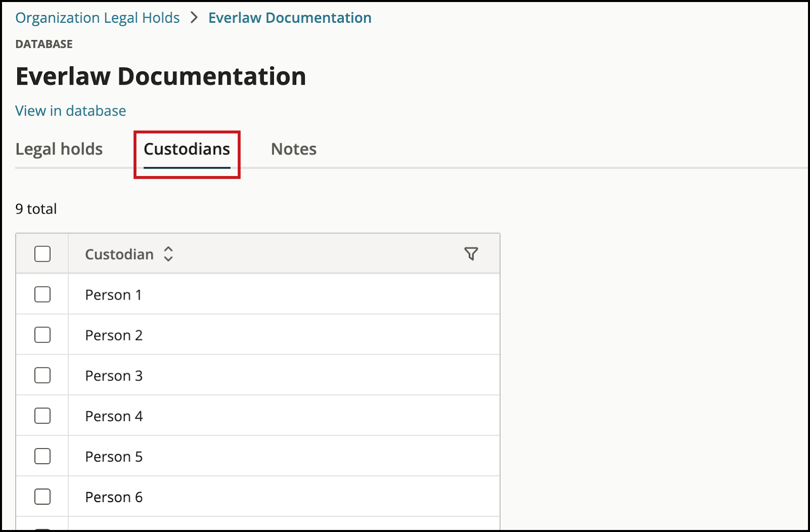Check the box for Person 2
This screenshot has width=810, height=532.
point(43,335)
